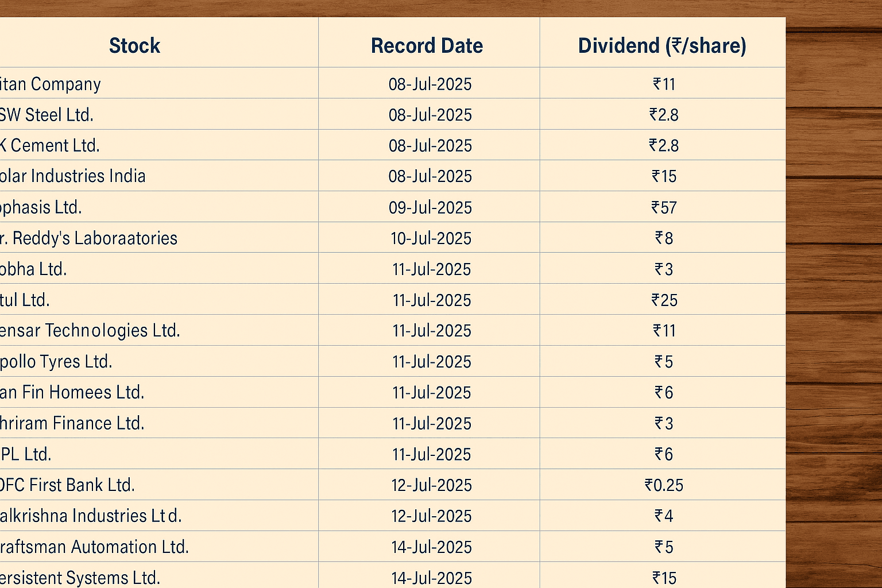
Task: Click the ₹8 dividend value cell
Action: click(664, 238)
